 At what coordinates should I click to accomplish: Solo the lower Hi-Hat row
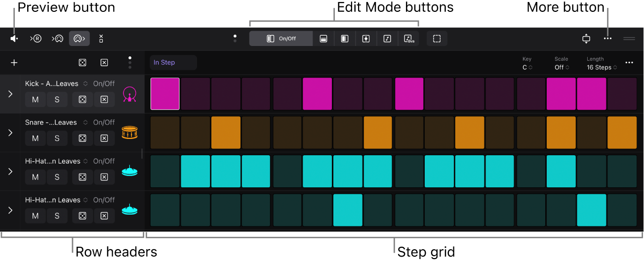57,216
